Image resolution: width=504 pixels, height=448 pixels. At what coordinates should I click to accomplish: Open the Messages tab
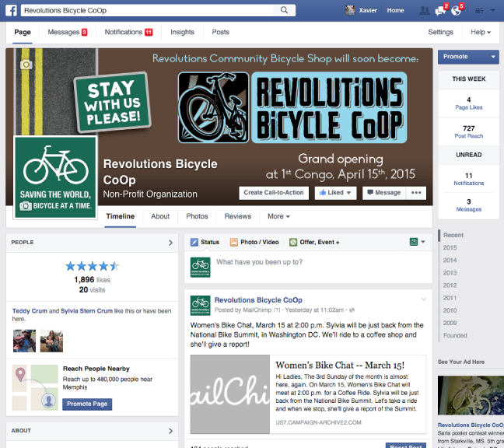pyautogui.click(x=68, y=32)
